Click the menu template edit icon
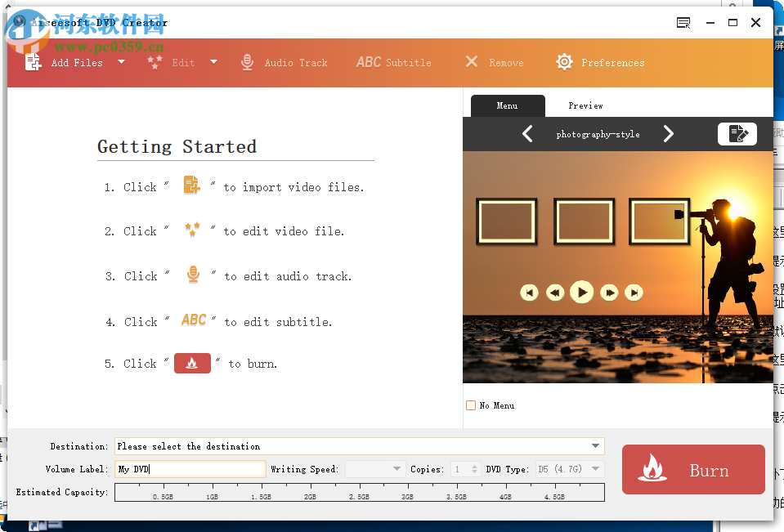This screenshot has height=532, width=784. (x=737, y=133)
